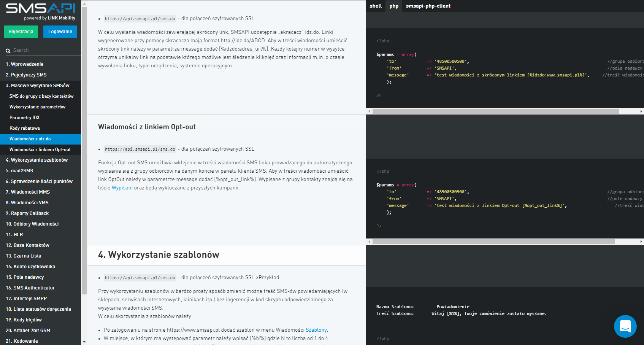Image resolution: width=644 pixels, height=345 pixels.
Task: Click powered by LINK Mobility text
Action: pos(49,18)
